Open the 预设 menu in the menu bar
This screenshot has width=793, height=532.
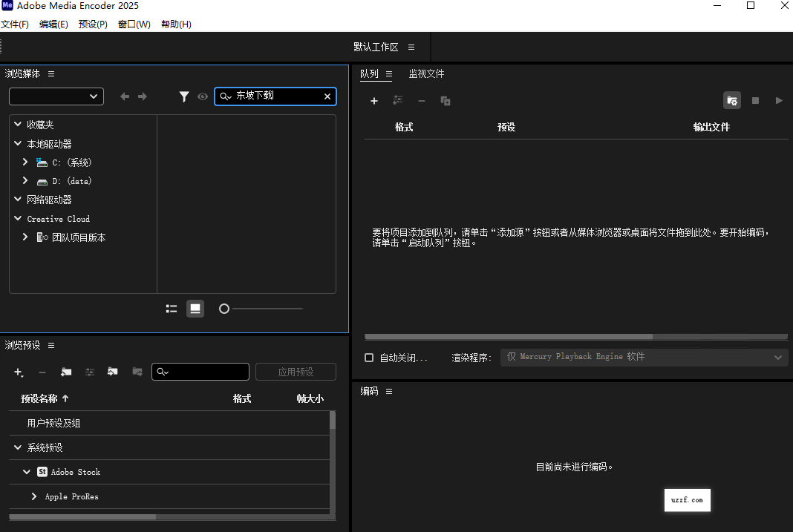[x=92, y=24]
